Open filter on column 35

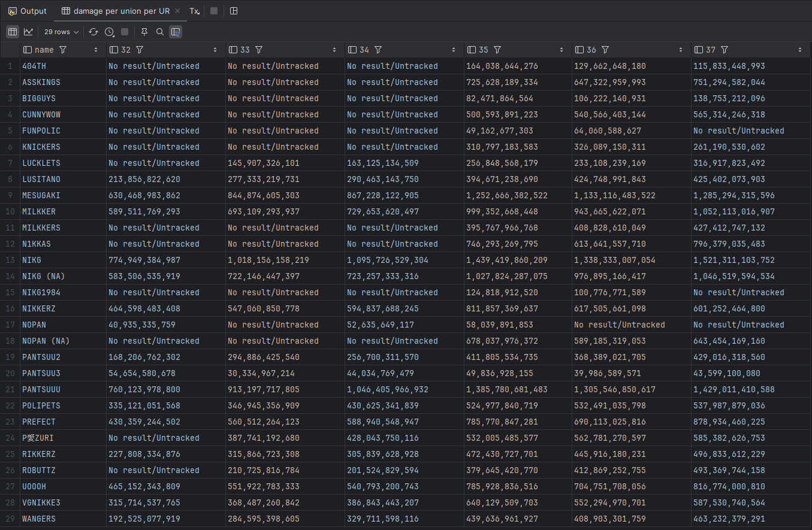point(497,50)
